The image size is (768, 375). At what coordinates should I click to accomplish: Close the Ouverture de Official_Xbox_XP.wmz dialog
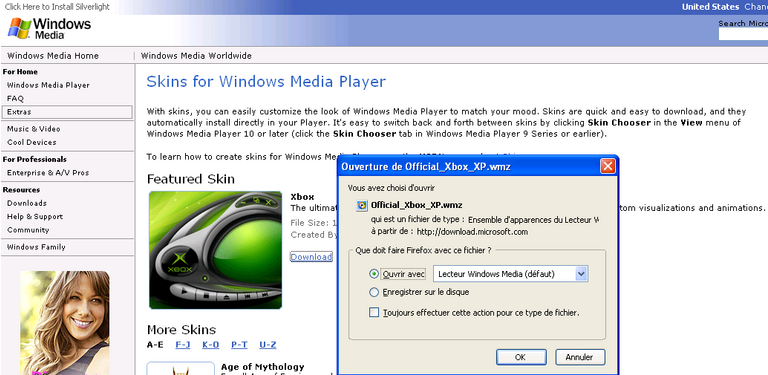click(x=607, y=166)
